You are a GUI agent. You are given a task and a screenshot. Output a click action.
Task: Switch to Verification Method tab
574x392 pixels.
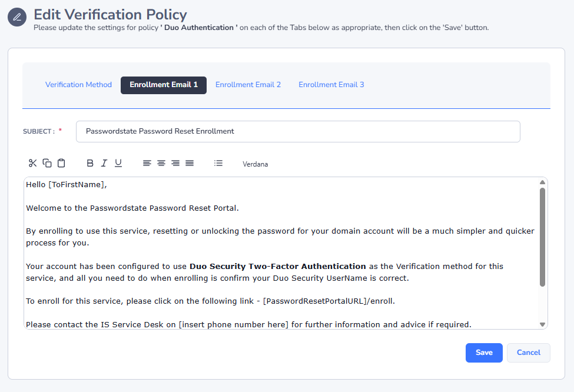pos(78,85)
